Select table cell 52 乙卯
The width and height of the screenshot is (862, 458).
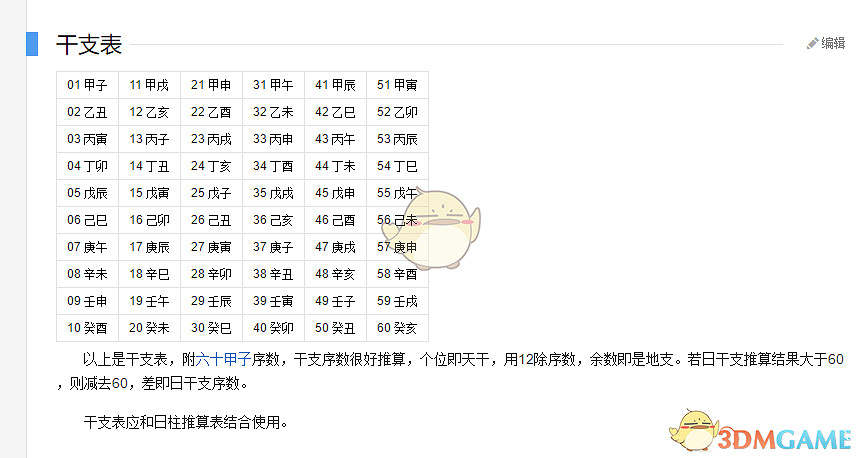click(x=397, y=112)
